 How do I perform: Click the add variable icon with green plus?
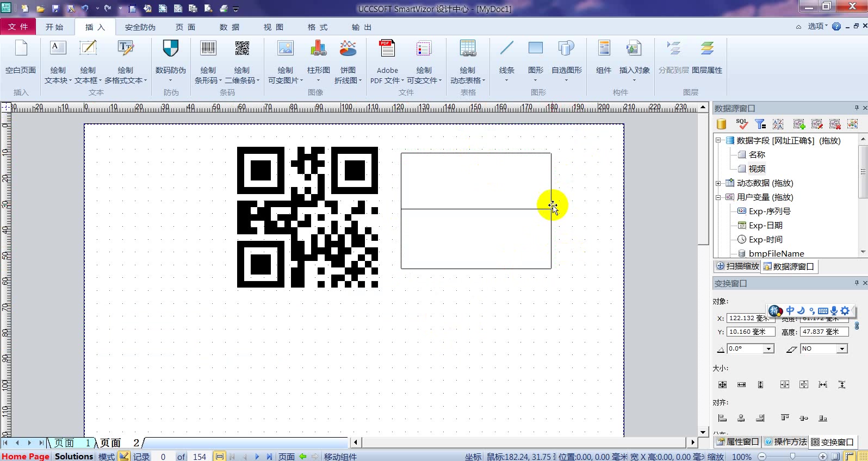coord(799,124)
